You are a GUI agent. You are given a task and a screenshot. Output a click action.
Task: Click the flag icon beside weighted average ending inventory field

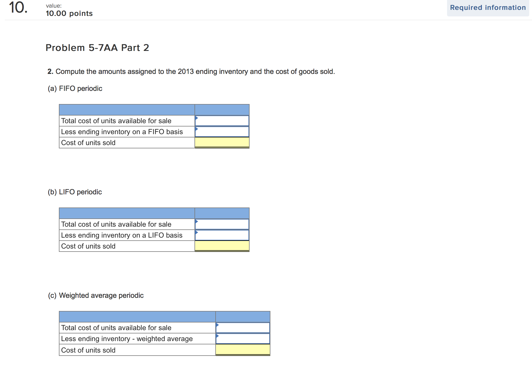click(x=218, y=336)
